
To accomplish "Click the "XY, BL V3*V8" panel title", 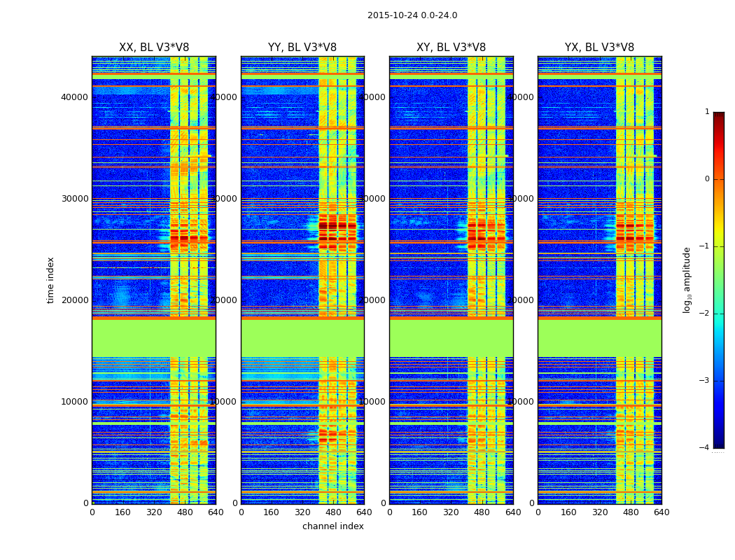I will click(x=451, y=48).
